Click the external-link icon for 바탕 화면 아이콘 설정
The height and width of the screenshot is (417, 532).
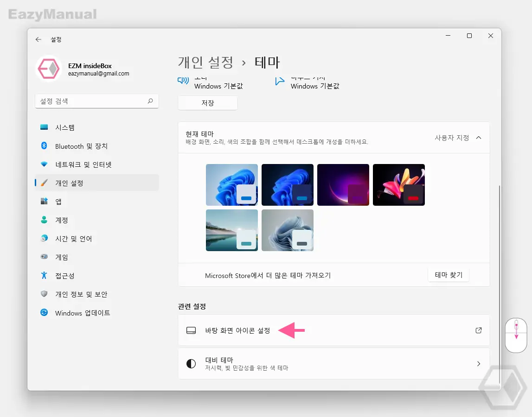tap(479, 330)
